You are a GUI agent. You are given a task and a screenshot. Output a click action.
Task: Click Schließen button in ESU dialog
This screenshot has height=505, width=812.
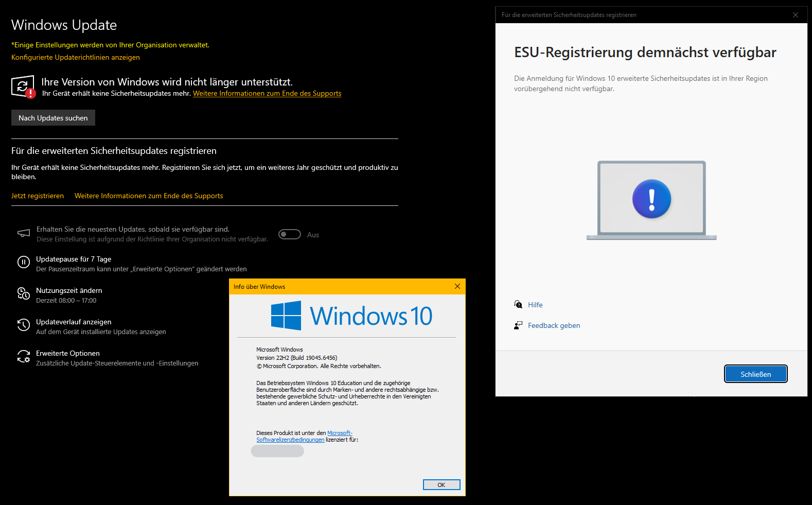point(755,374)
